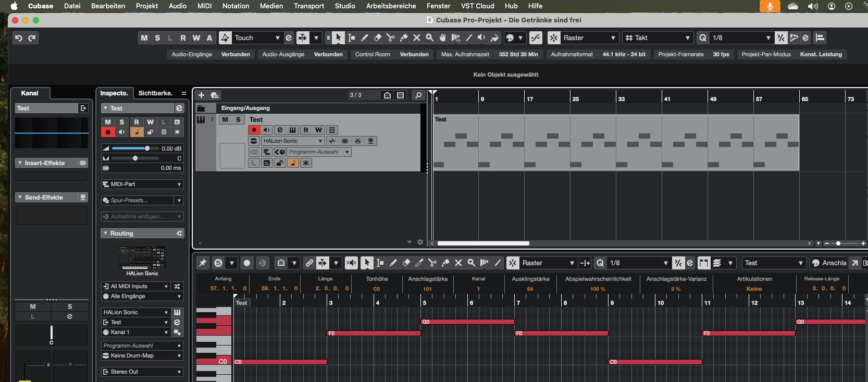Choose the Hand tool in main toolbar
The image size is (868, 382).
pyautogui.click(x=443, y=38)
